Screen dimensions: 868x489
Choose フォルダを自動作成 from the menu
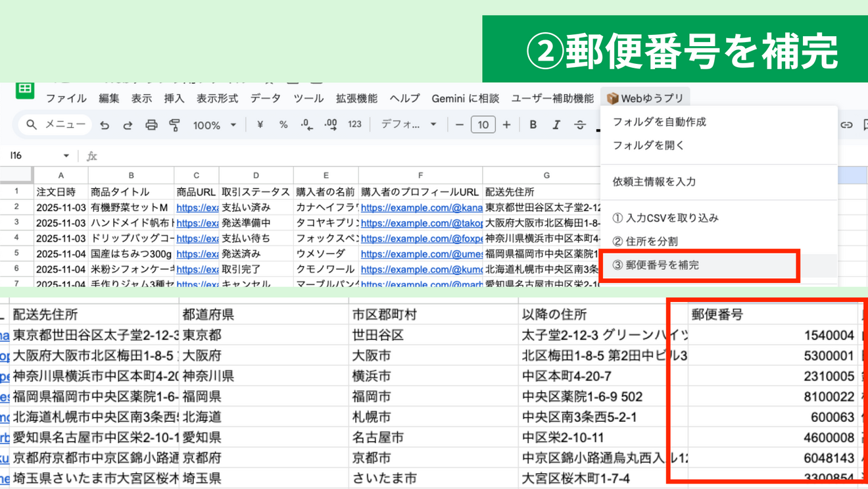click(719, 122)
